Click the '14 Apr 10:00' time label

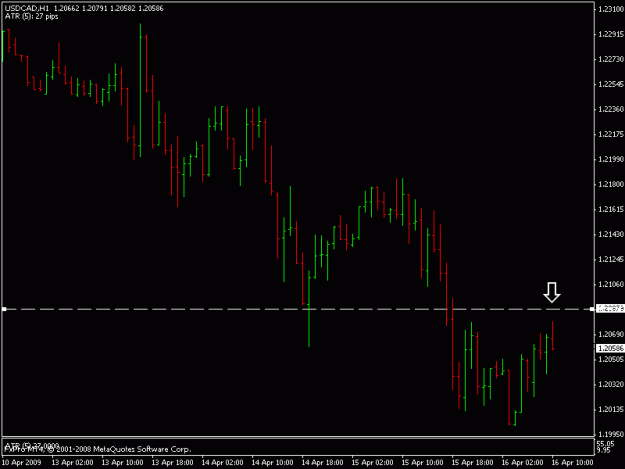[273, 463]
